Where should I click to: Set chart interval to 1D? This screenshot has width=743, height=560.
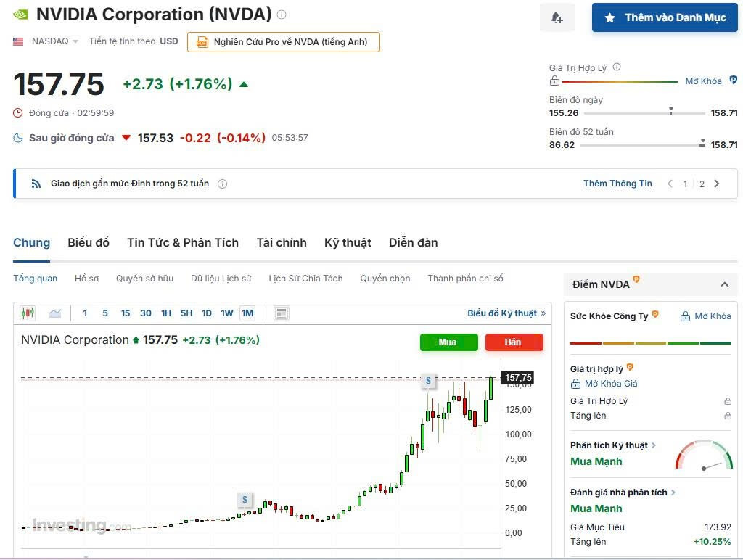[x=207, y=313]
